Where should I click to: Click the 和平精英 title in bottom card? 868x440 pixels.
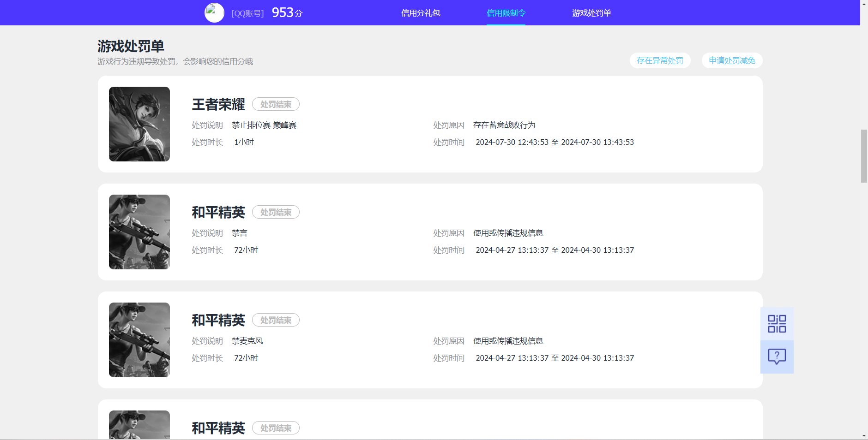pos(218,428)
